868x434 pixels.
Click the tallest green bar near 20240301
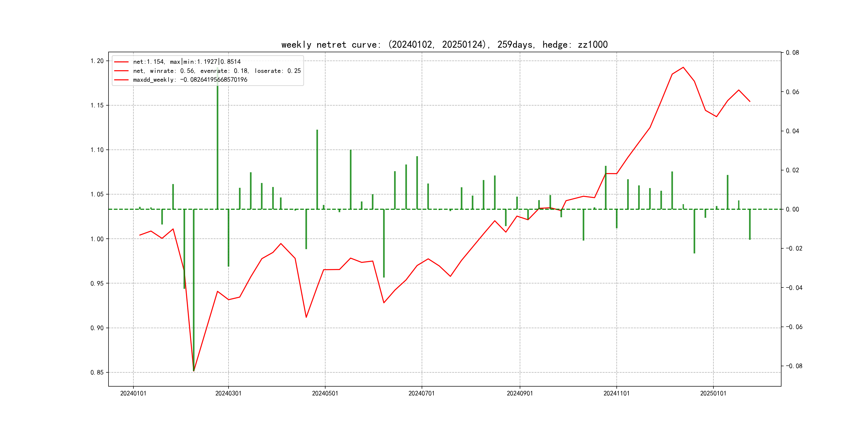tap(217, 141)
